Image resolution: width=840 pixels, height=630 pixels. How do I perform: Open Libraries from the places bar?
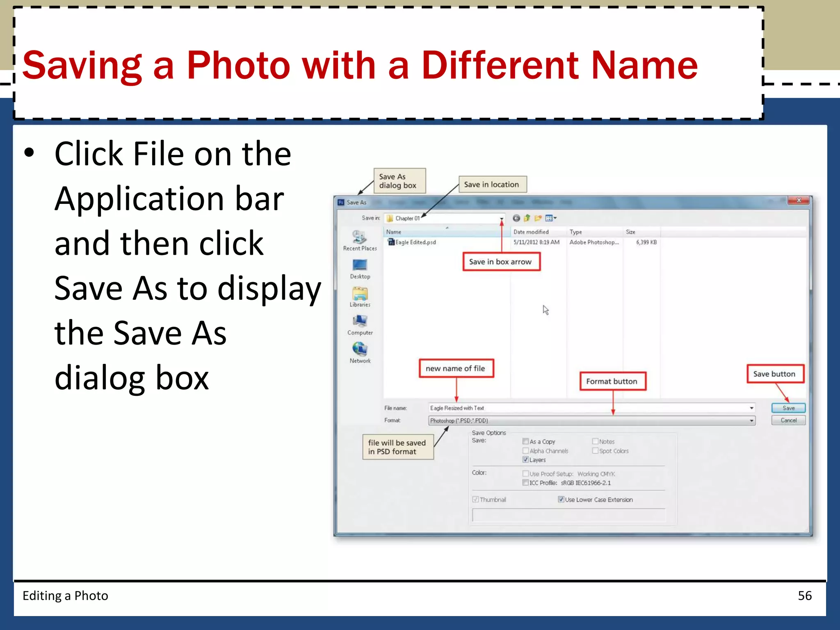(x=360, y=297)
